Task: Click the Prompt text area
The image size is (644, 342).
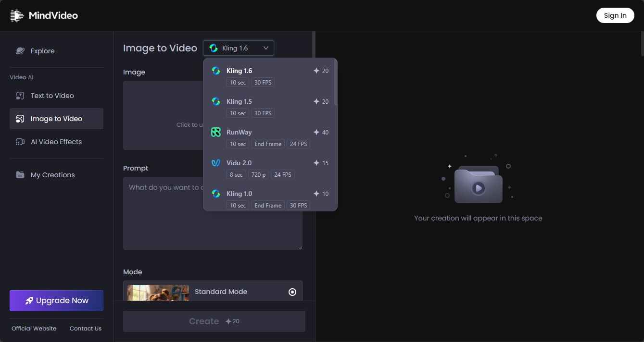Action: (x=213, y=213)
